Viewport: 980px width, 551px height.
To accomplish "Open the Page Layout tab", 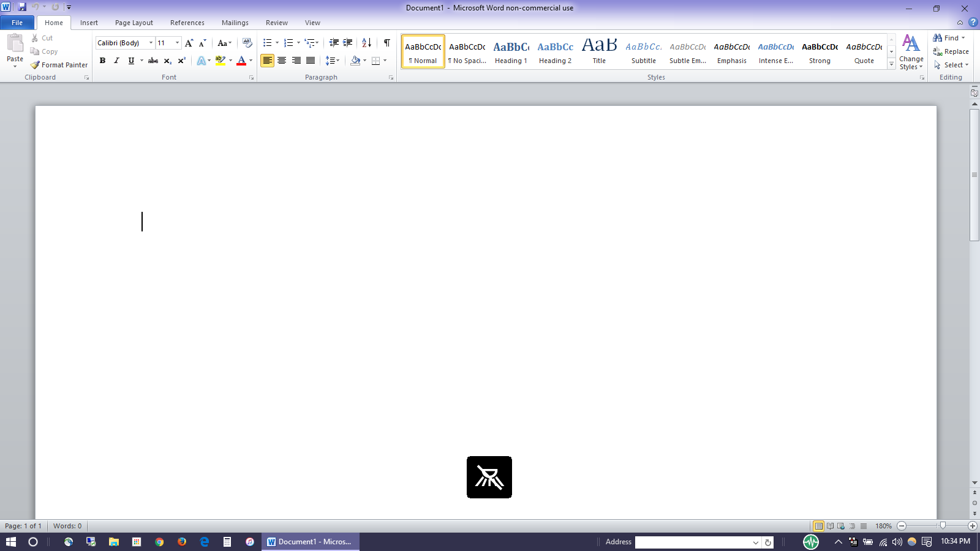I will click(x=134, y=23).
